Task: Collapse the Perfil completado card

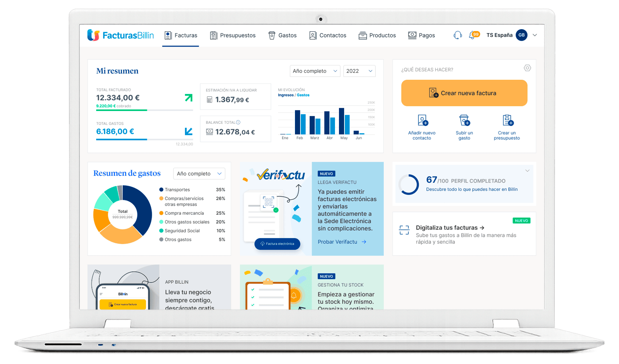Action: pyautogui.click(x=527, y=171)
